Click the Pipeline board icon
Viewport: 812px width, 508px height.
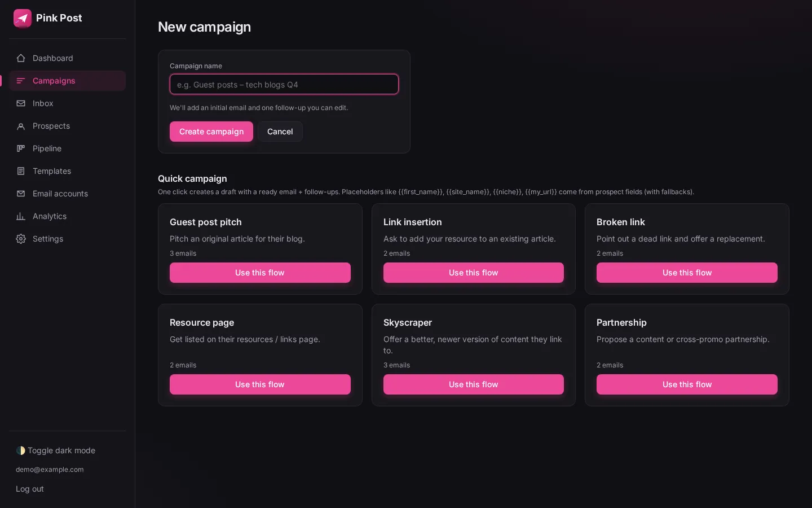21,148
